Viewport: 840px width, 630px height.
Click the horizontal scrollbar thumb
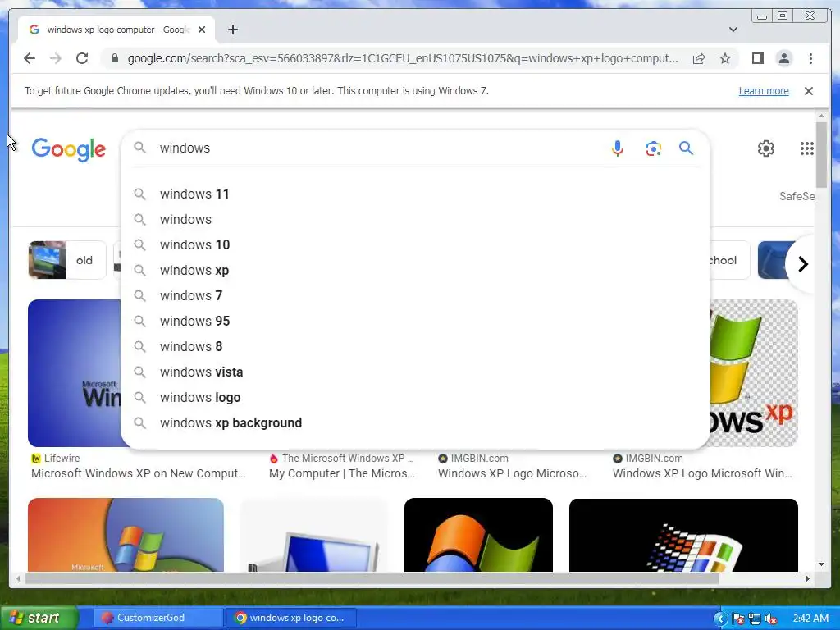[372, 578]
